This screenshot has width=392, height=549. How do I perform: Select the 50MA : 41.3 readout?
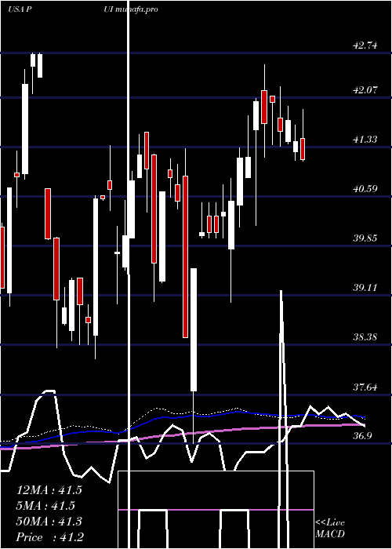click(49, 522)
